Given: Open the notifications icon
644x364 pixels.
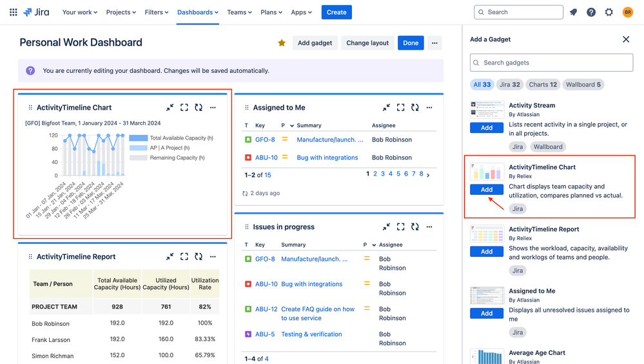Looking at the screenshot, I should click(573, 12).
